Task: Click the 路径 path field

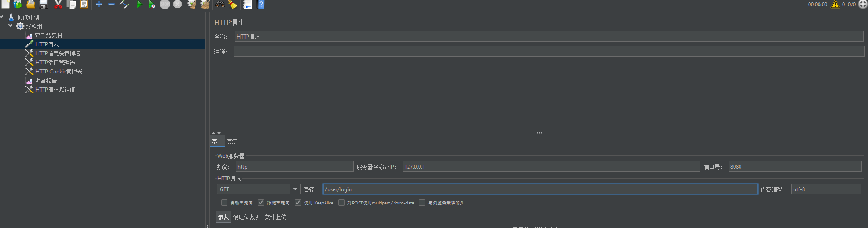Action: click(540, 189)
